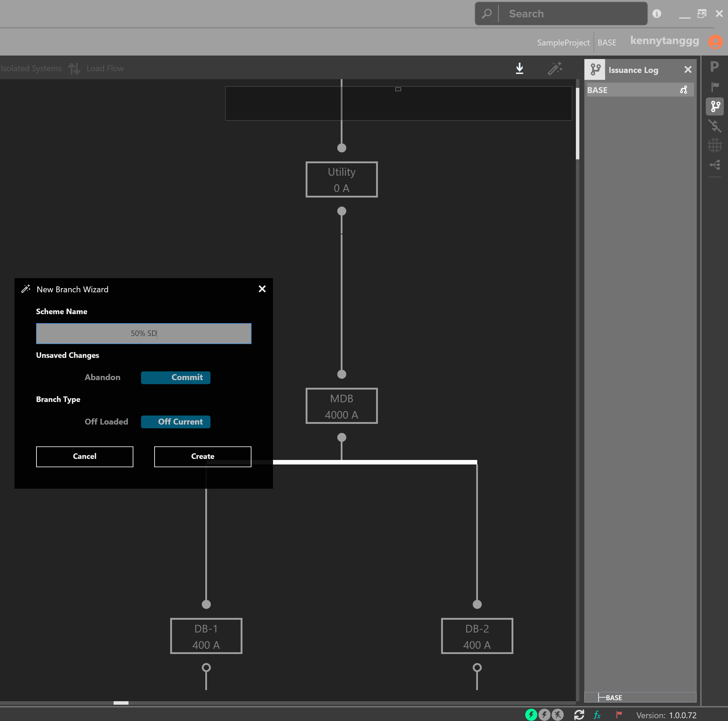Click the magic wand wizard icon in toolbar
This screenshot has height=721, width=728.
tap(555, 68)
